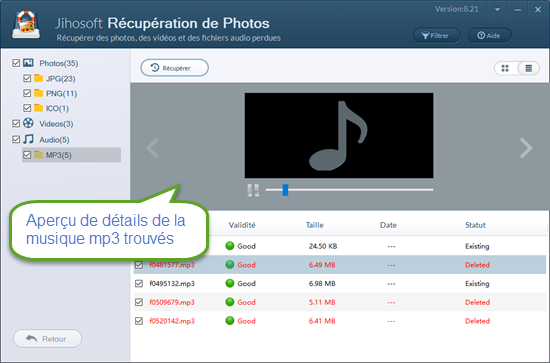Toggle the ICO(1) checkbox
This screenshot has height=363, width=550.
coord(27,108)
